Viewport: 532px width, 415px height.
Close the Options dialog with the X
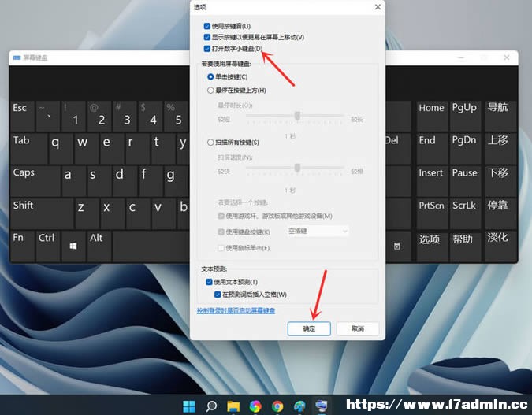coord(378,7)
